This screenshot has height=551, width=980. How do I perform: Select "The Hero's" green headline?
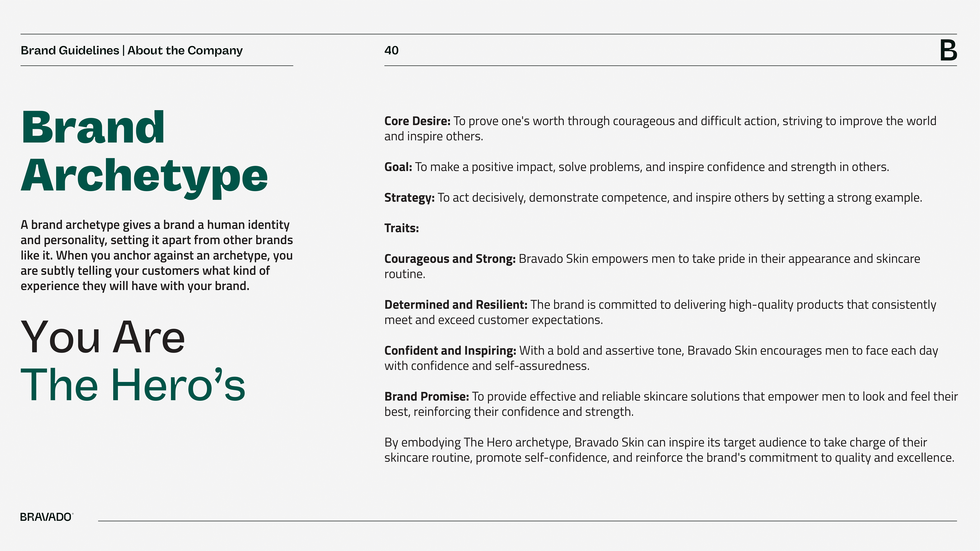133,385
